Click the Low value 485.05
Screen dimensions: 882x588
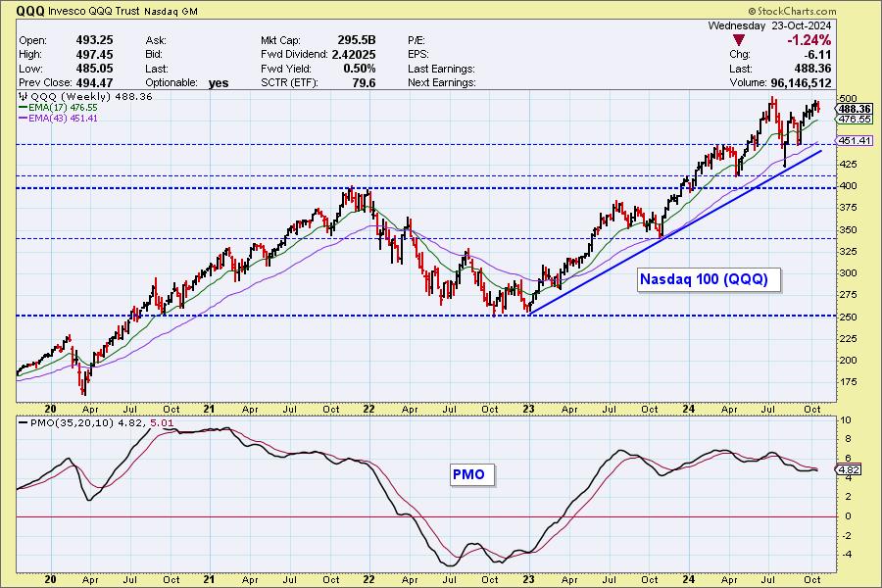(94, 69)
